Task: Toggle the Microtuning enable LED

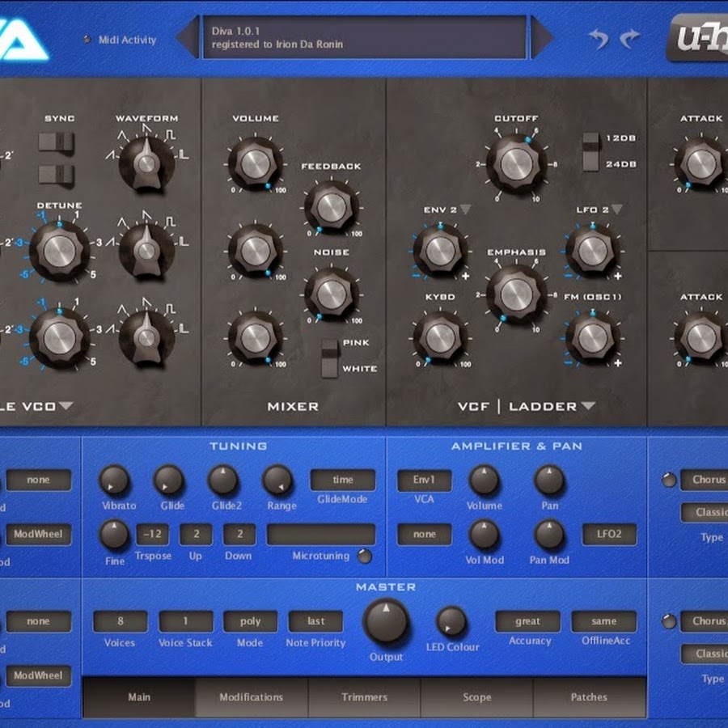Action: pyautogui.click(x=365, y=556)
